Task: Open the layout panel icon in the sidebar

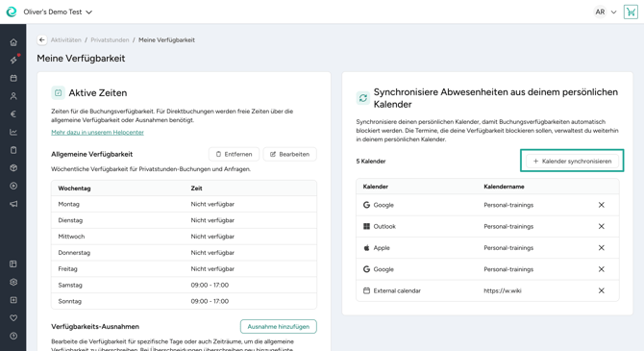Action: point(13,263)
